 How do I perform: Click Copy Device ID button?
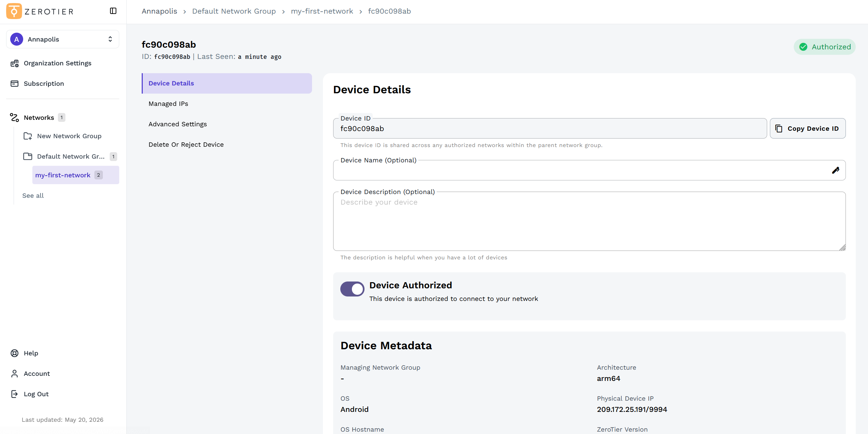click(x=807, y=129)
